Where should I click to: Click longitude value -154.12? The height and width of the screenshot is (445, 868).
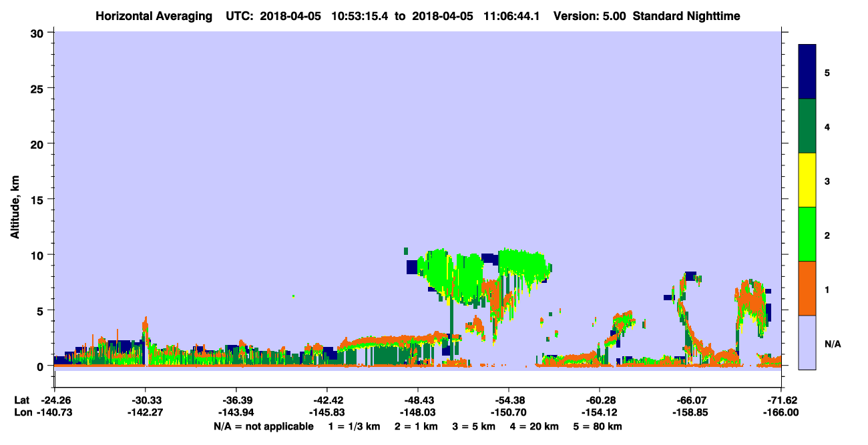599,413
